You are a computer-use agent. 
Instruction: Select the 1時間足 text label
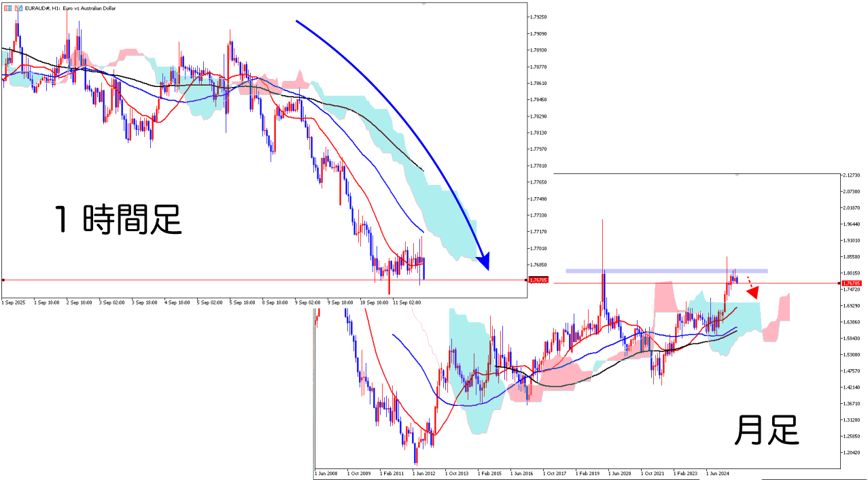tap(118, 221)
